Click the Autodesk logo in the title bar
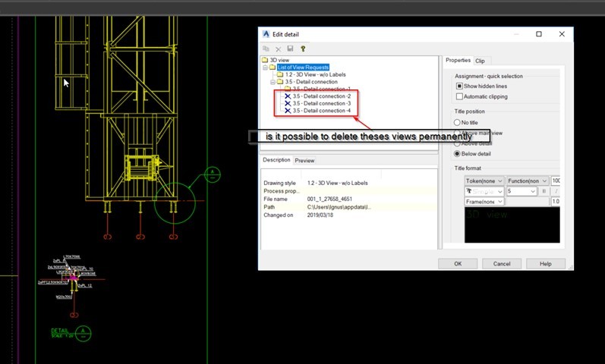The image size is (605, 364). 266,34
